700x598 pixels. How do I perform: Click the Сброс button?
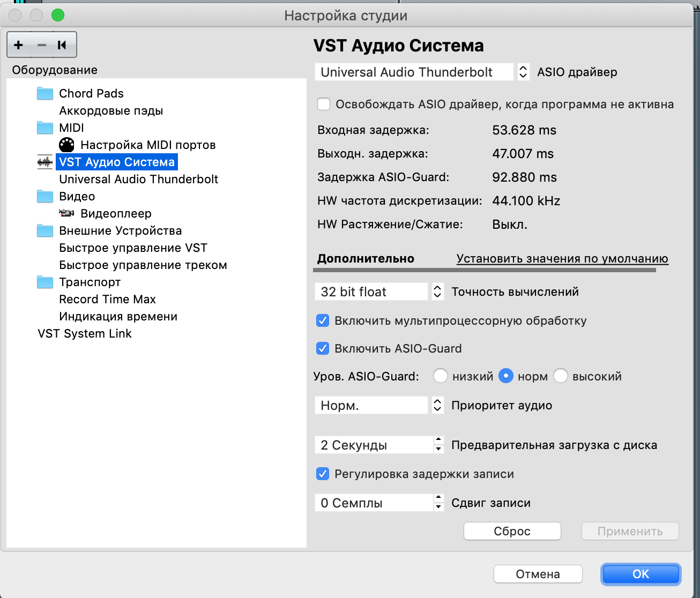tap(512, 531)
